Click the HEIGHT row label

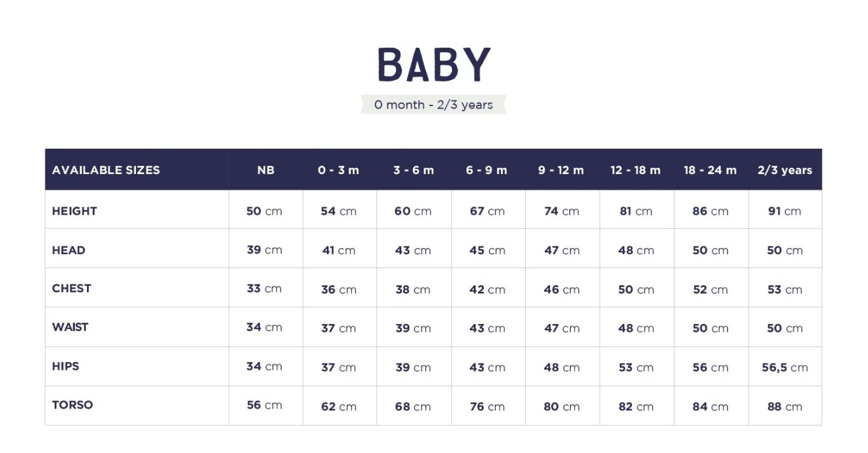tap(74, 211)
